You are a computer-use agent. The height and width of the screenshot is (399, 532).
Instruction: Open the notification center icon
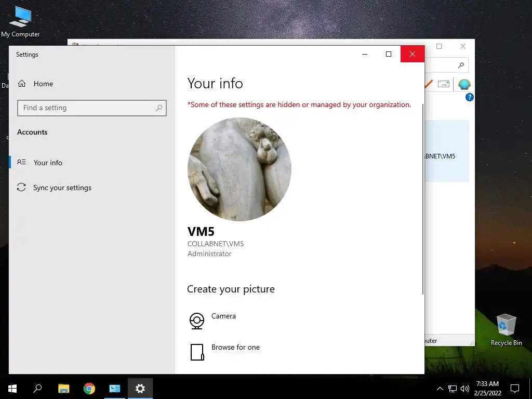pos(515,389)
